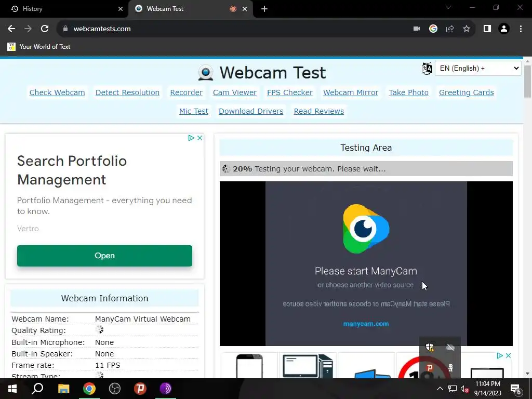Screen dimensions: 532x399
Task: Click the webcam preview video area
Action: click(x=366, y=263)
